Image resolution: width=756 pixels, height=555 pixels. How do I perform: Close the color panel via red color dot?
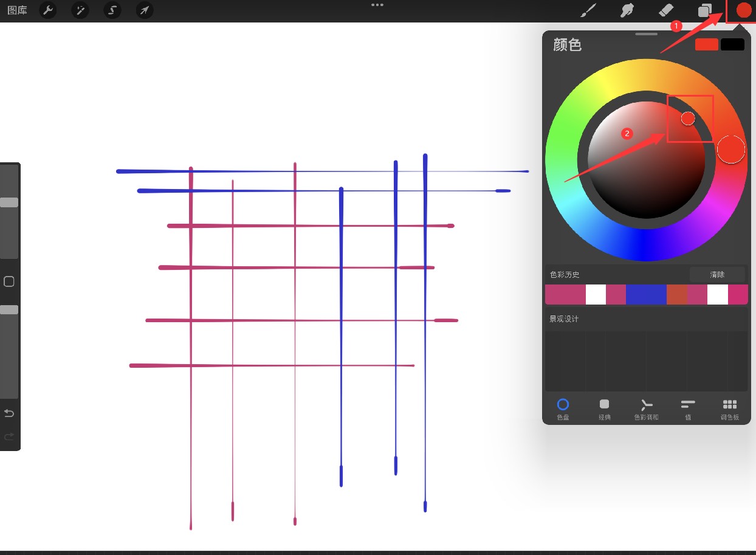(743, 10)
